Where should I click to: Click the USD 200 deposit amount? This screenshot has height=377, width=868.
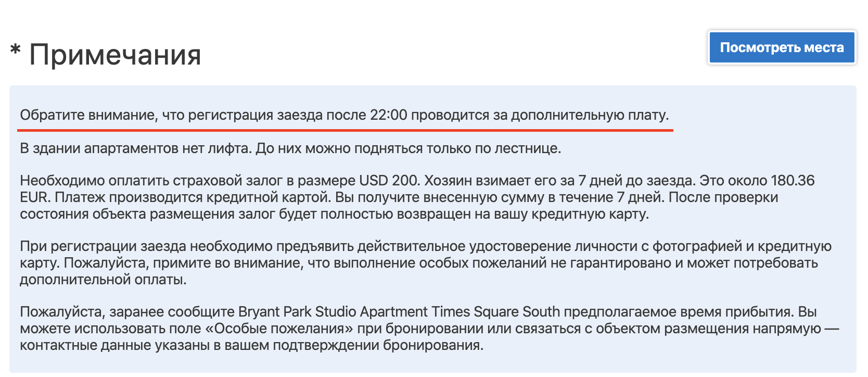pos(388,181)
